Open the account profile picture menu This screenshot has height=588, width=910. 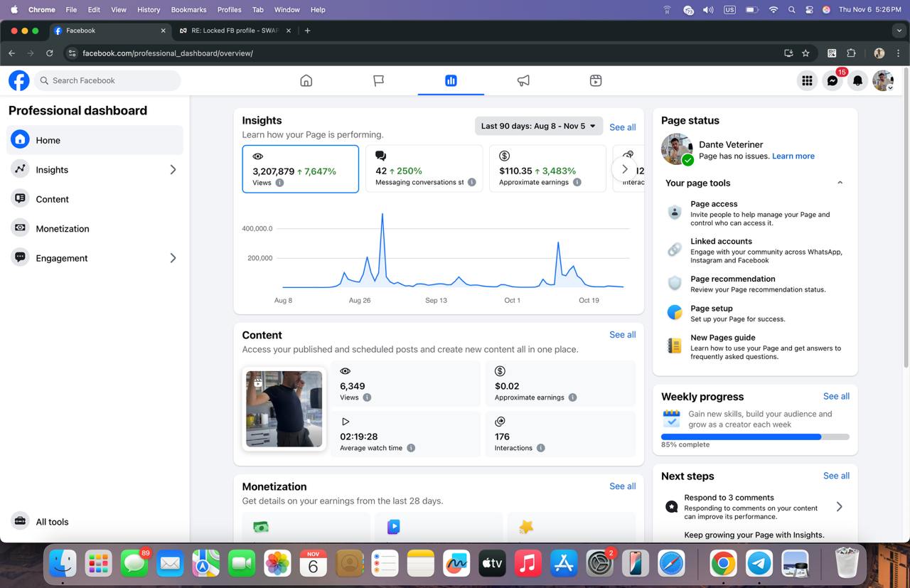(883, 80)
